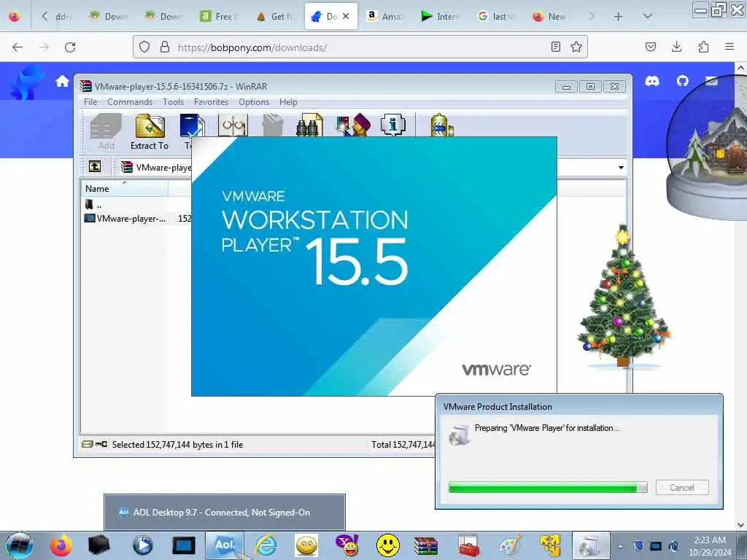This screenshot has height=560, width=747.
Task: Click the taskbar clock showing 2:23 AM
Action: pos(710,545)
